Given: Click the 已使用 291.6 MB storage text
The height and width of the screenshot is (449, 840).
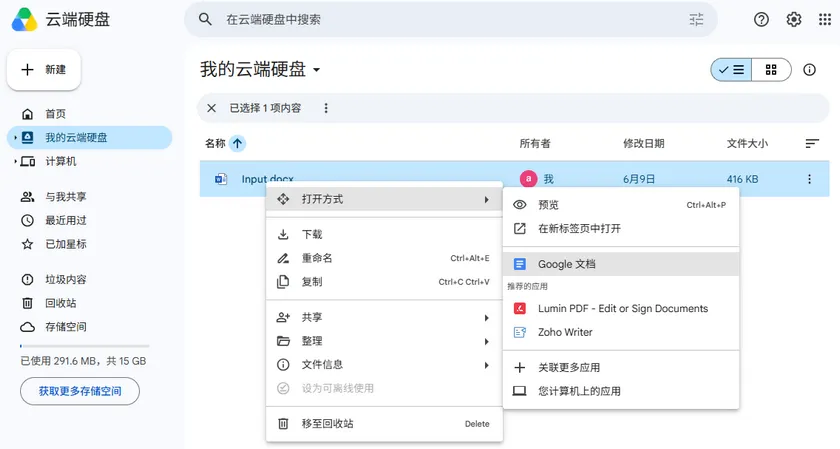Looking at the screenshot, I should point(83,361).
